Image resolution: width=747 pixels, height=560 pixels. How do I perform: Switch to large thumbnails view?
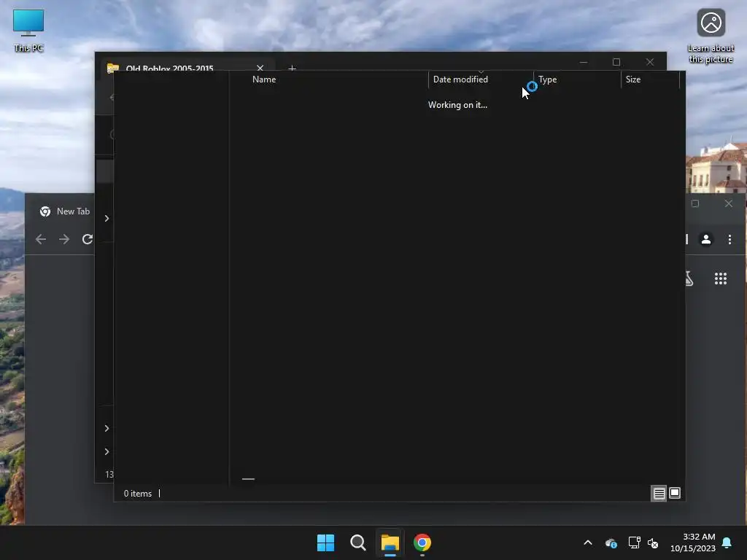675,494
